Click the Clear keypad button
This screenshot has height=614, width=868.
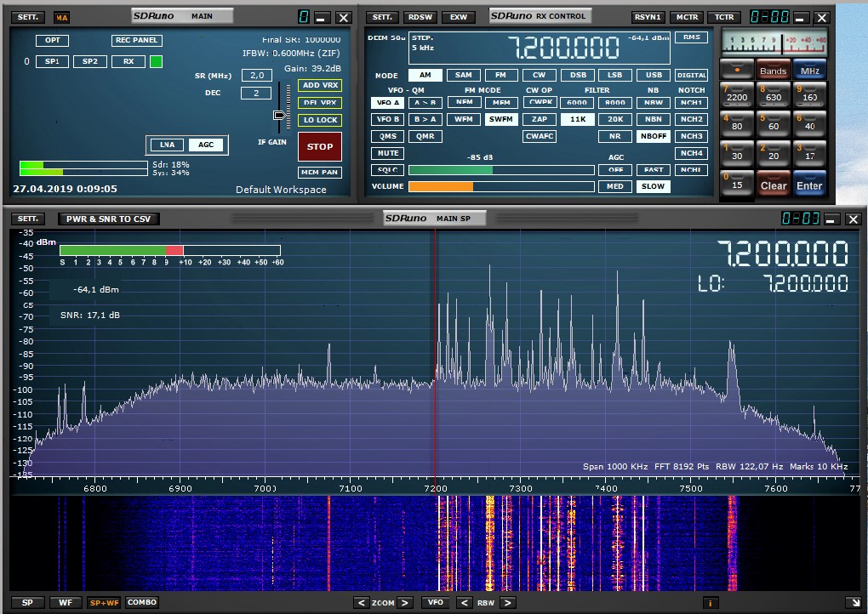[774, 185]
